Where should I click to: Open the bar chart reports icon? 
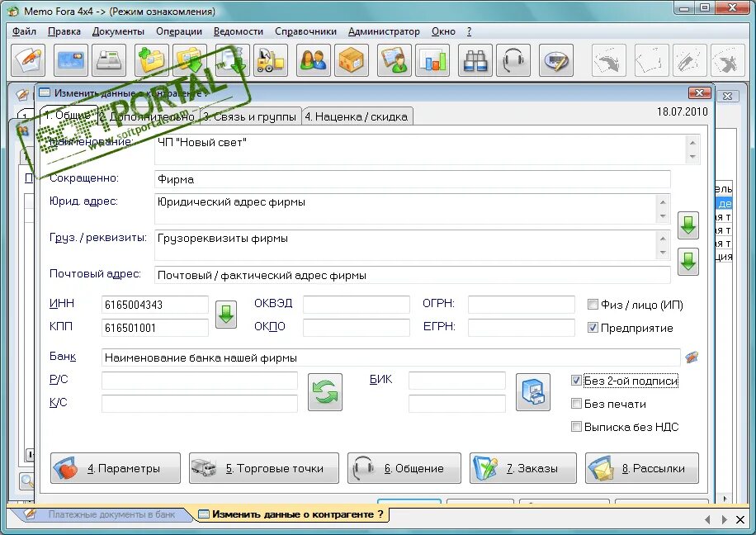pos(432,60)
